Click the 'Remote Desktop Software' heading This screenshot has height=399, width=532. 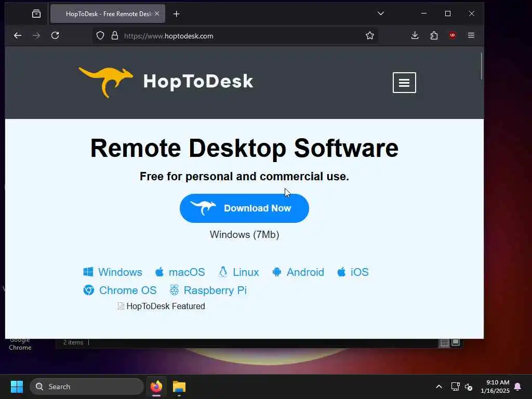[x=244, y=148]
